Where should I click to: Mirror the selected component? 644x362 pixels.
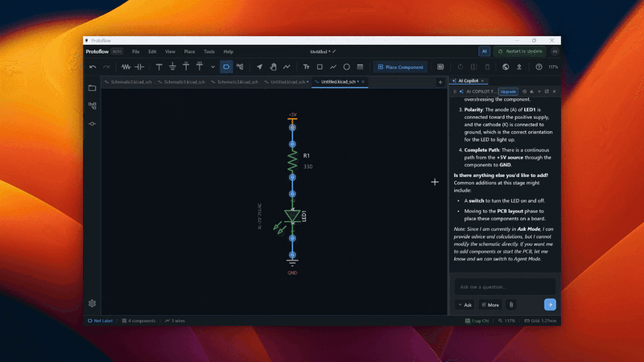(473, 67)
